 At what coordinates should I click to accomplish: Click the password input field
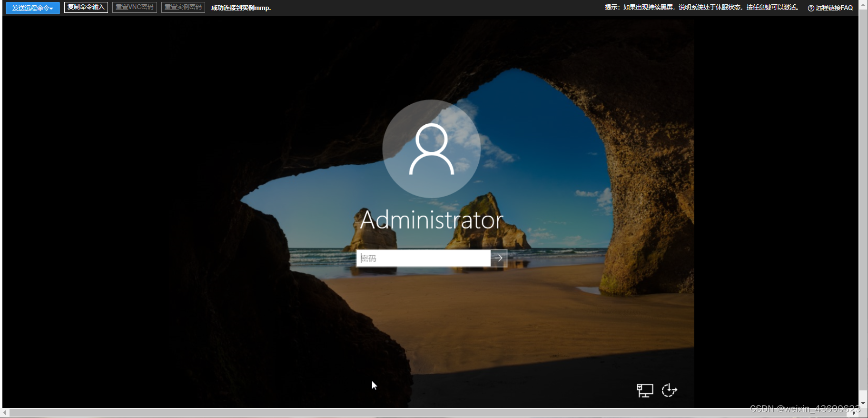[424, 258]
